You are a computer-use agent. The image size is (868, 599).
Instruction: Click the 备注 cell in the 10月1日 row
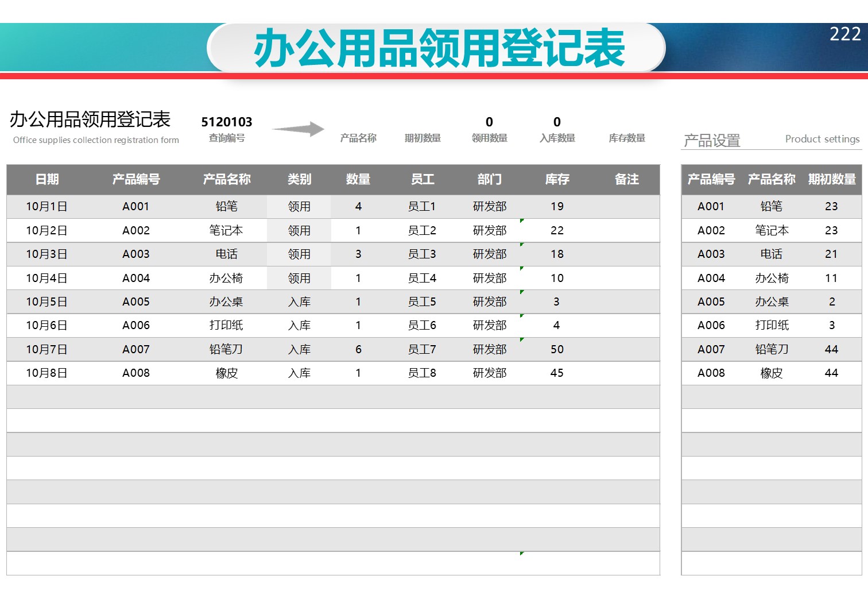[x=627, y=206]
